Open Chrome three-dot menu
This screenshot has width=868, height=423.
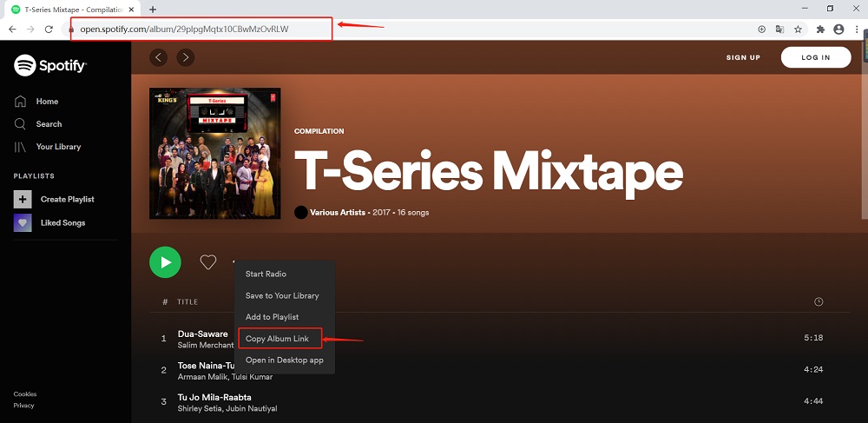pos(857,30)
